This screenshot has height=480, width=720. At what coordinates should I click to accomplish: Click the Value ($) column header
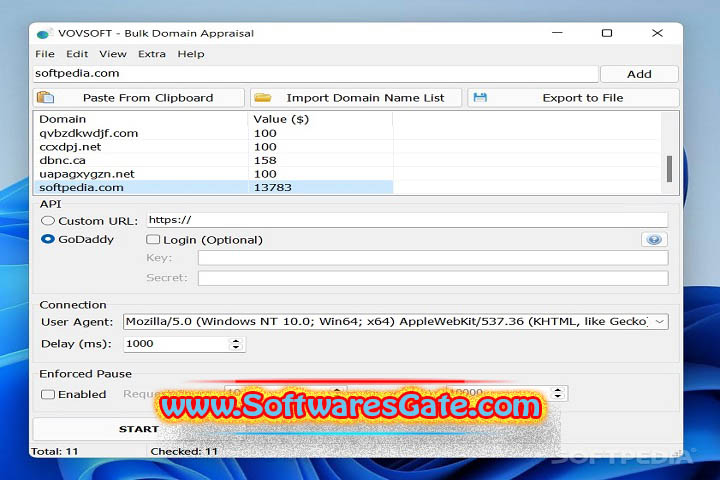point(321,119)
